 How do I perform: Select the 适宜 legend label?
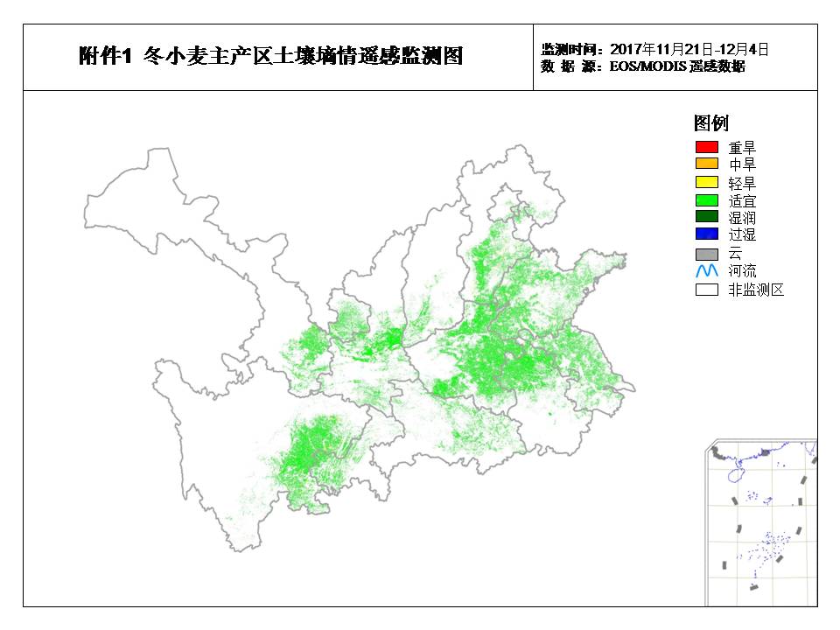pos(742,201)
